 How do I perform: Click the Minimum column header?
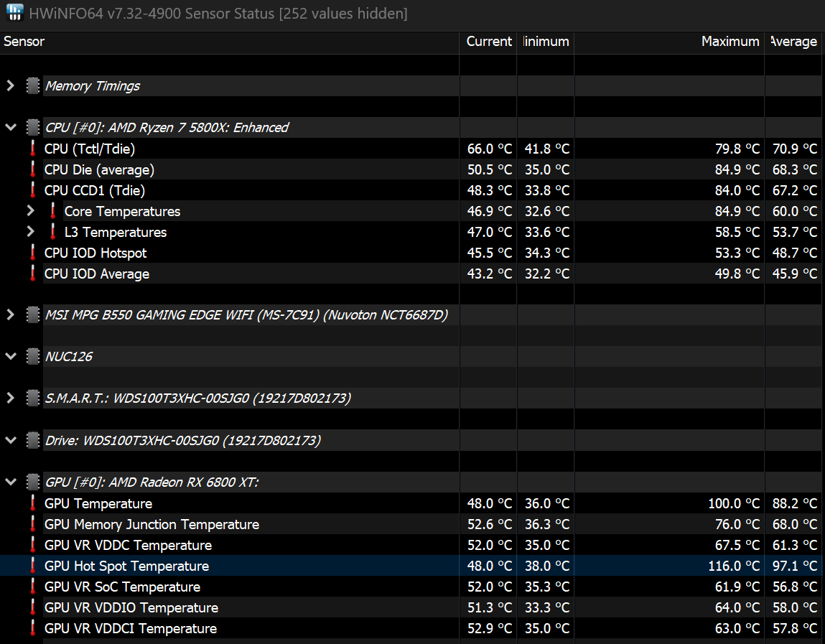545,42
